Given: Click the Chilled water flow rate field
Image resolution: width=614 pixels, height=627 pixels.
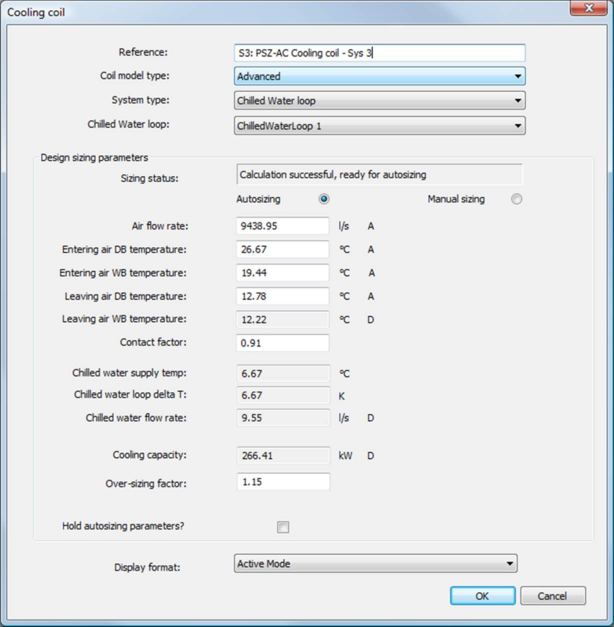Looking at the screenshot, I should point(283,418).
